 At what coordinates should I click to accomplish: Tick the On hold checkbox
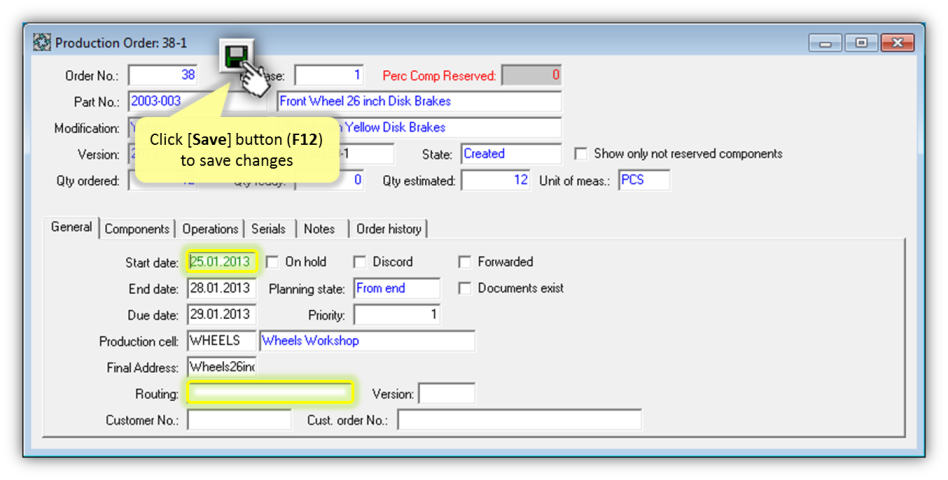click(x=272, y=262)
